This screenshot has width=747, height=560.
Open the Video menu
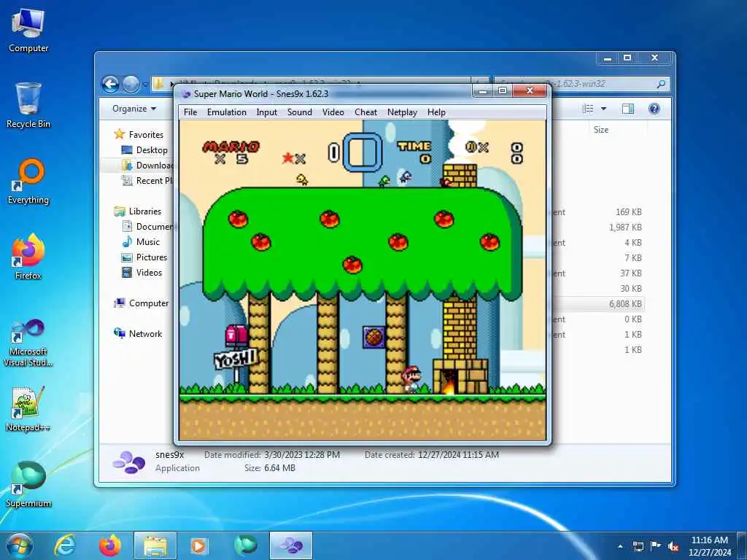coord(333,112)
